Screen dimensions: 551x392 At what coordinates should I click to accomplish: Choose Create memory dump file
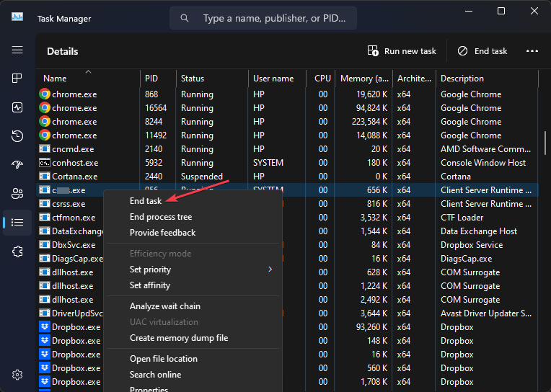[x=179, y=338]
